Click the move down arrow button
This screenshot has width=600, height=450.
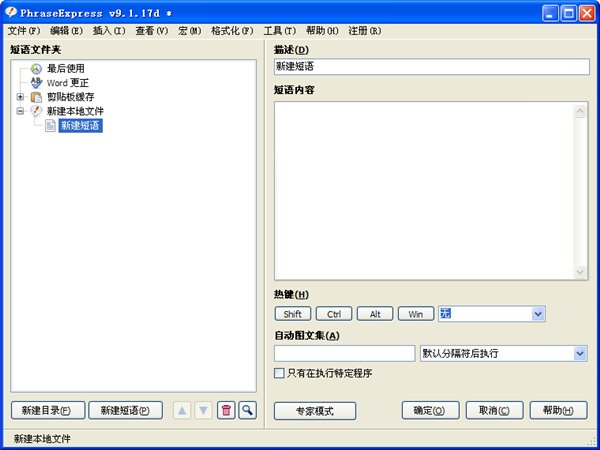[204, 411]
